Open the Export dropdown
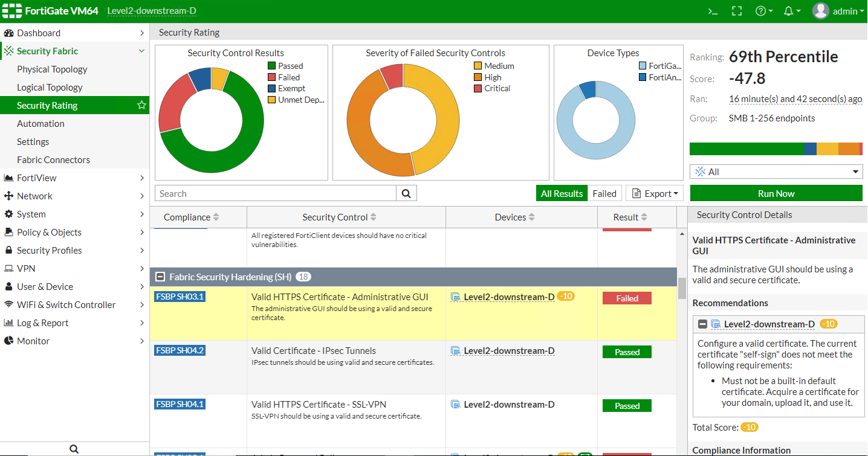 coord(654,193)
